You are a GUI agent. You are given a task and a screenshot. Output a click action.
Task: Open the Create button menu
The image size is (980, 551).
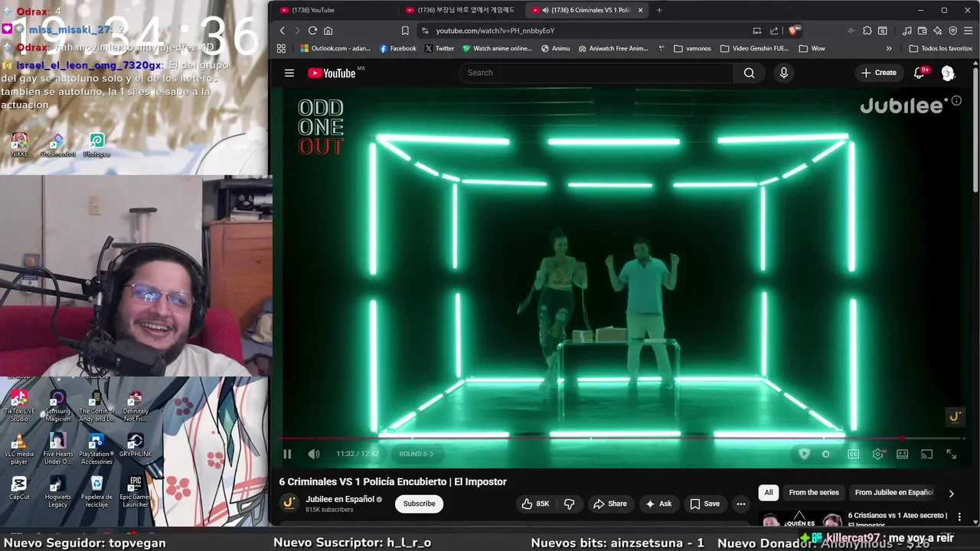click(x=879, y=73)
